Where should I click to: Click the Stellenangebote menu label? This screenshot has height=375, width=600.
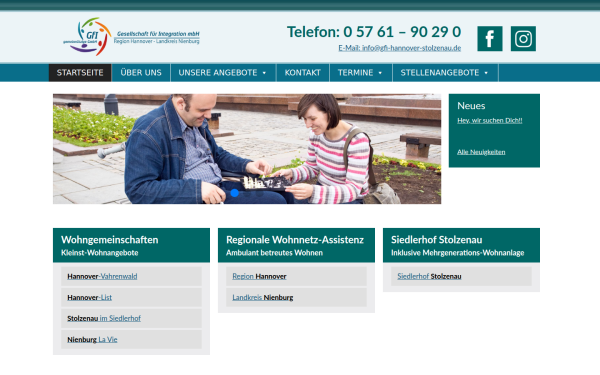[x=440, y=73]
